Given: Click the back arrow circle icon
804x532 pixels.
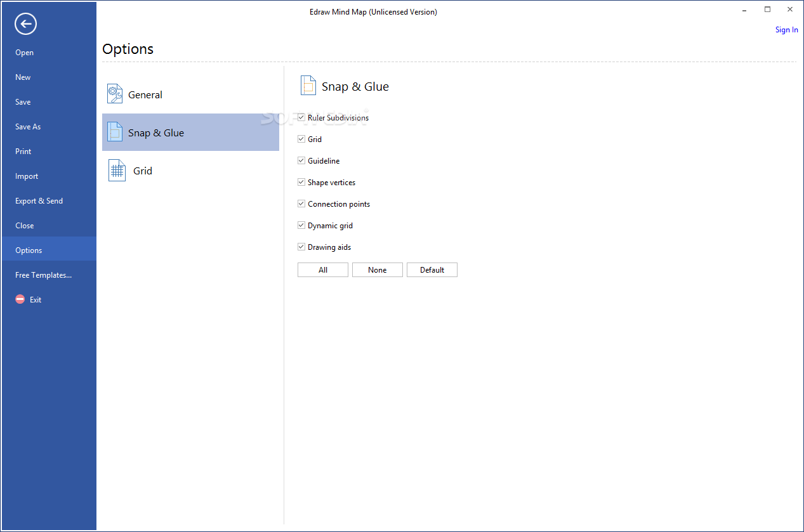Looking at the screenshot, I should point(26,24).
